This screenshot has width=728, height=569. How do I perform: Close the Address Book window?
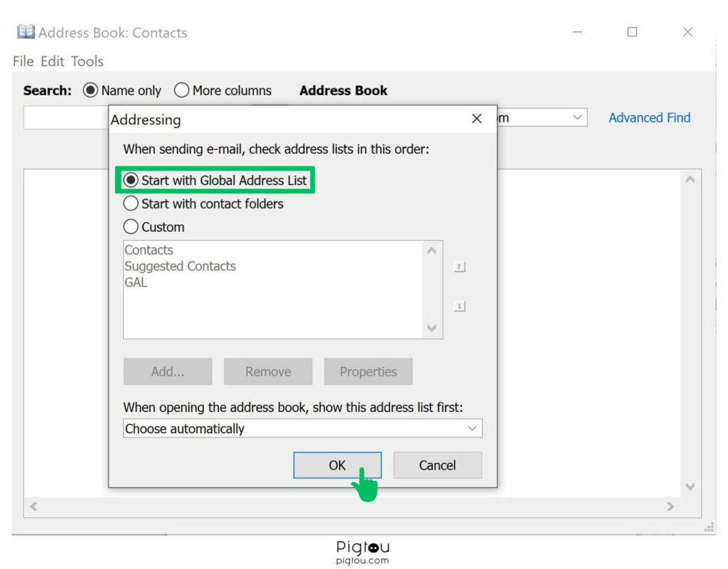[687, 32]
